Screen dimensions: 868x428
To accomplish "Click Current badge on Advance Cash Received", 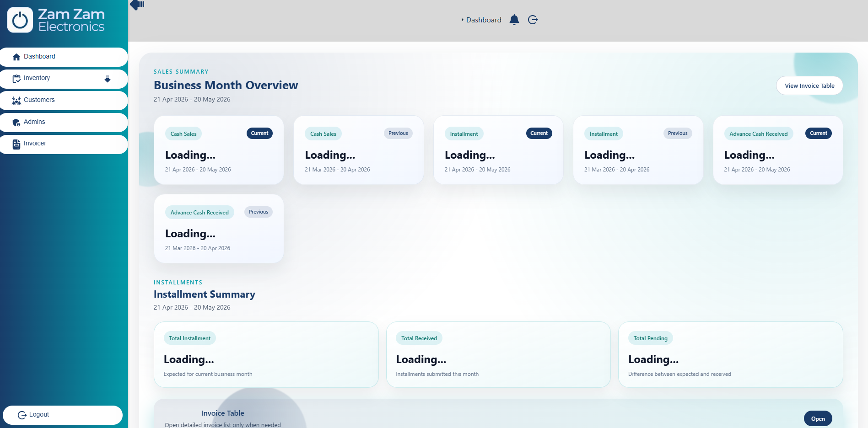I will click(x=819, y=133).
